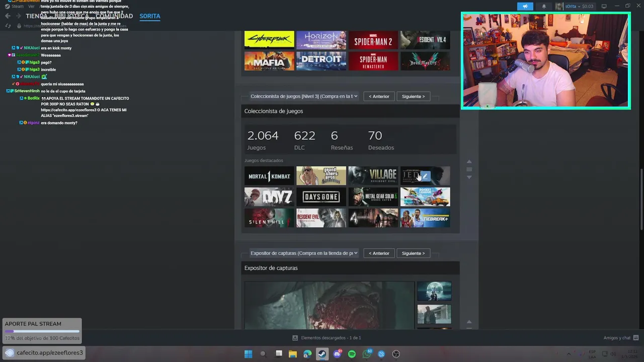Viewport: 644px width, 362px height.
Task: Select Metal Gear Solid Snake Eater game
Action: tap(373, 197)
